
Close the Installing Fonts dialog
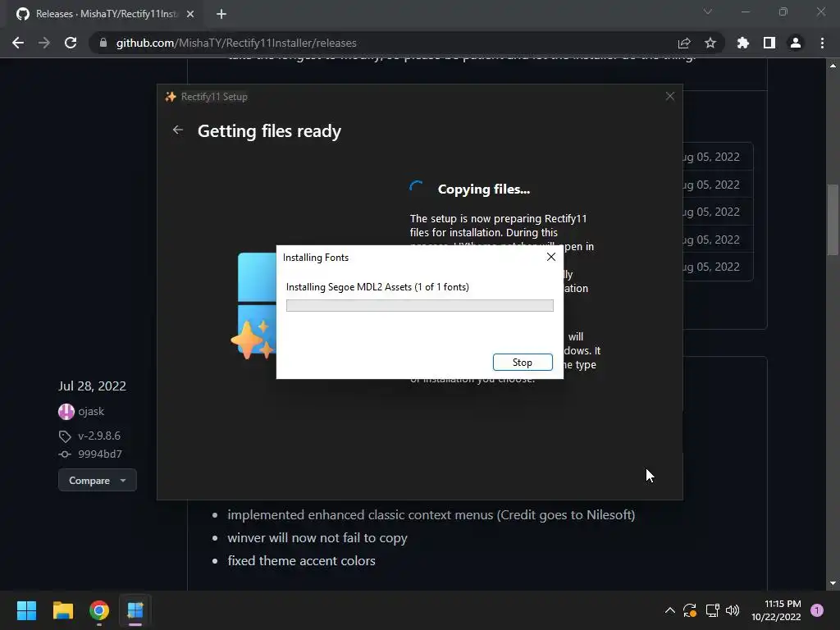click(x=550, y=257)
